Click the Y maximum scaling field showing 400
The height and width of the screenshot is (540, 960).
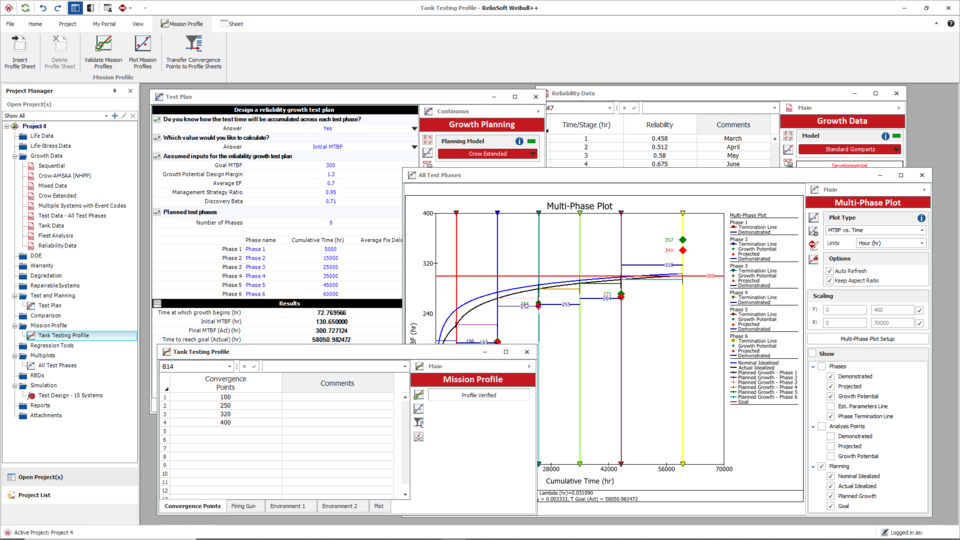pyautogui.click(x=893, y=310)
